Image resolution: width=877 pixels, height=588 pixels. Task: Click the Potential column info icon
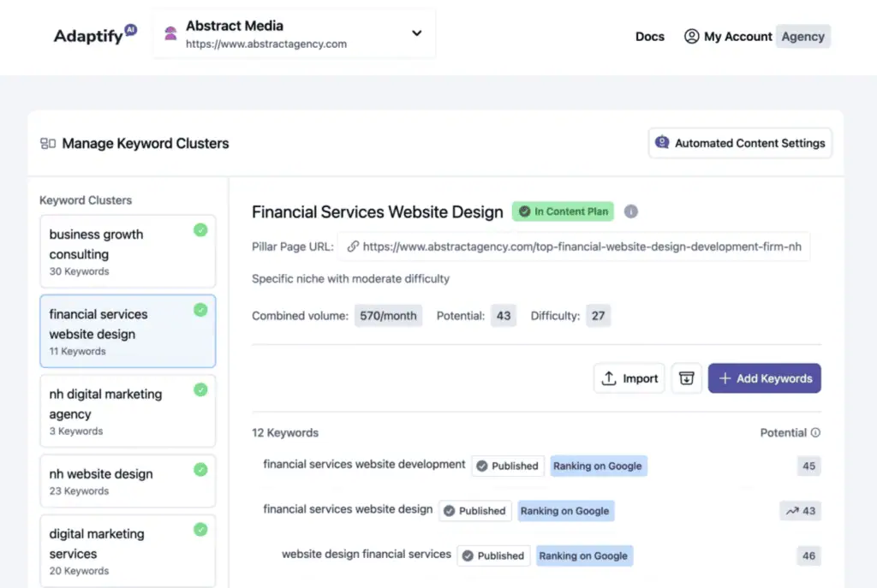[x=815, y=433]
